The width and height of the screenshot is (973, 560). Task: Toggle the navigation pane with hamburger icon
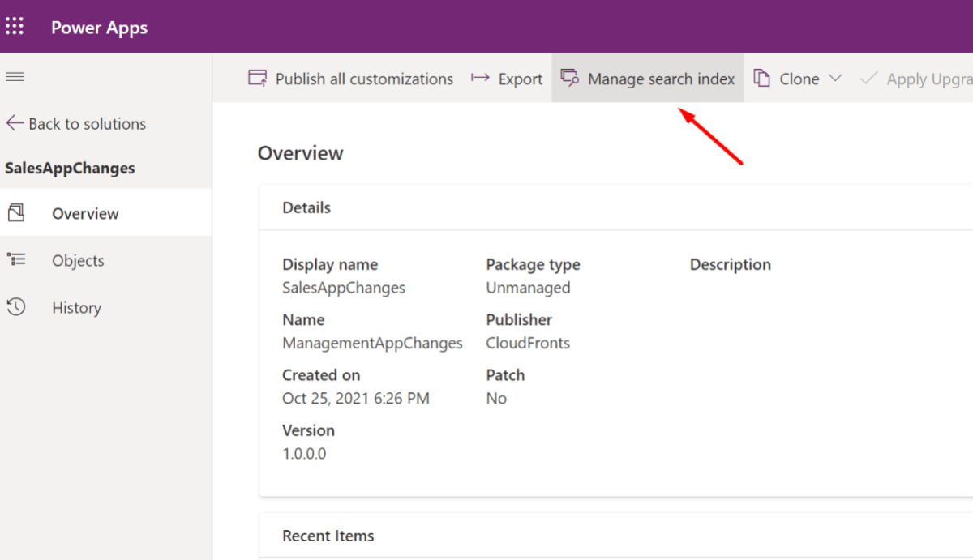(x=15, y=76)
